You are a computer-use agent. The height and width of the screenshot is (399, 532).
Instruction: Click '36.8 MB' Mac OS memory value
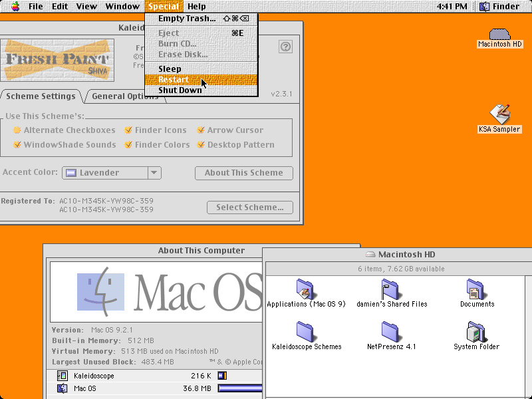tap(197, 388)
